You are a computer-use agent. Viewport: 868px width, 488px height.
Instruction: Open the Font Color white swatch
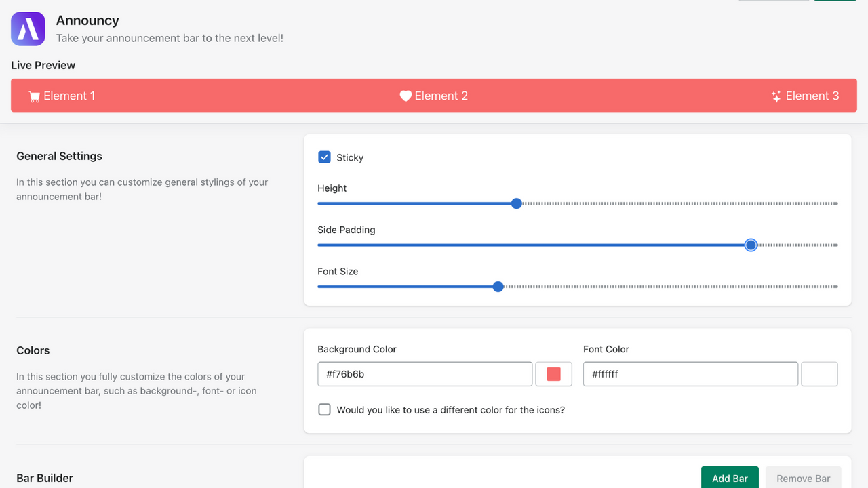pyautogui.click(x=819, y=374)
